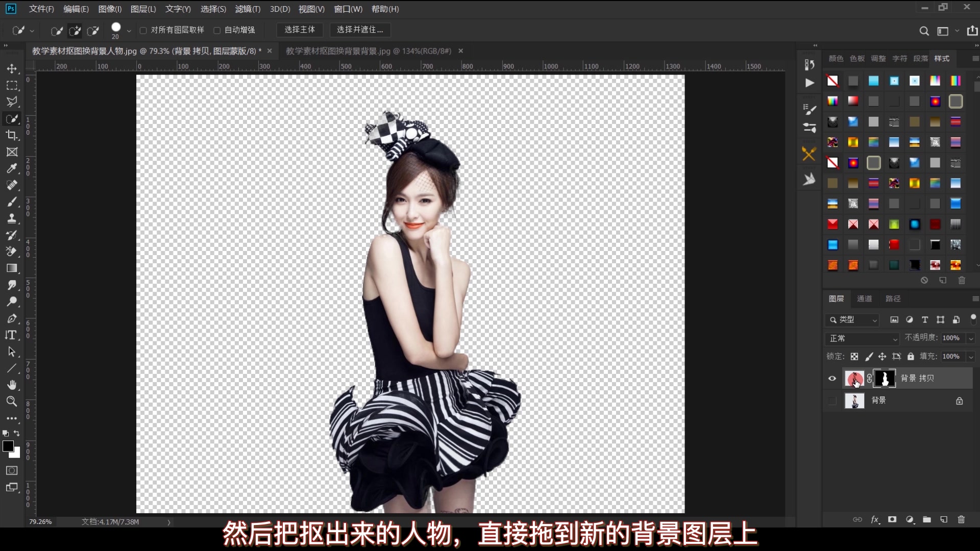Image resolution: width=980 pixels, height=551 pixels.
Task: Open the 文件(F) menu
Action: click(41, 9)
